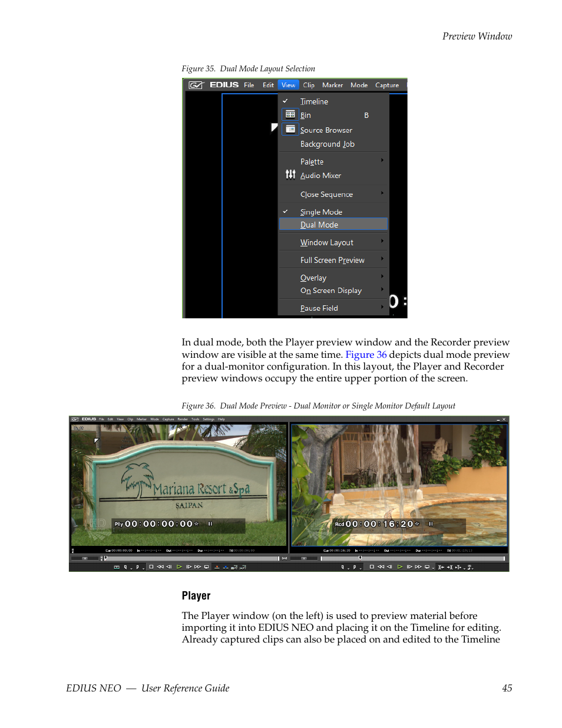
Task: Click the Player preview image
Action: click(178, 485)
